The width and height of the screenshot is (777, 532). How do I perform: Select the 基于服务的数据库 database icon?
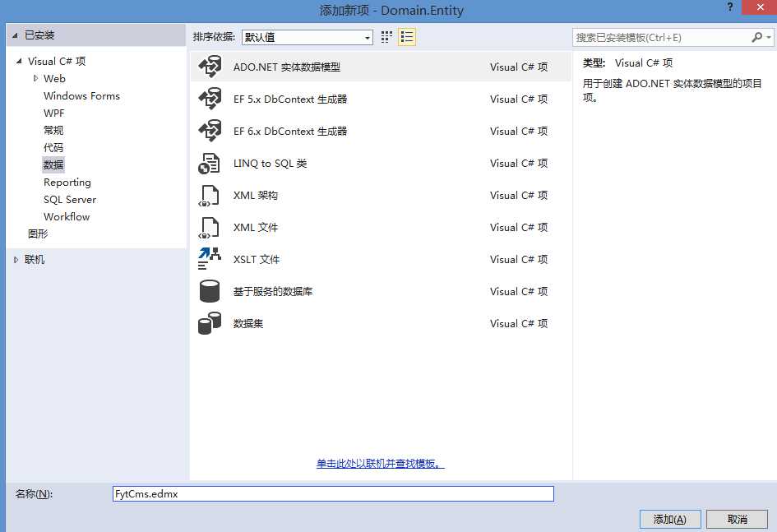pyautogui.click(x=209, y=291)
